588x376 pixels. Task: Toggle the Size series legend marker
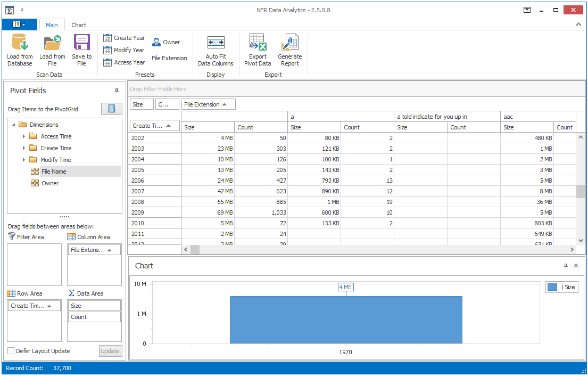coord(552,287)
